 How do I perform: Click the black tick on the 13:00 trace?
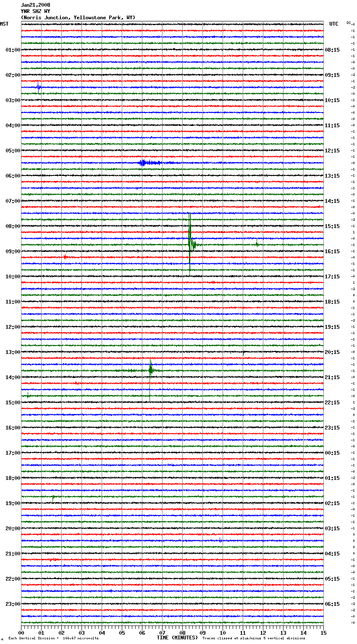244,353
